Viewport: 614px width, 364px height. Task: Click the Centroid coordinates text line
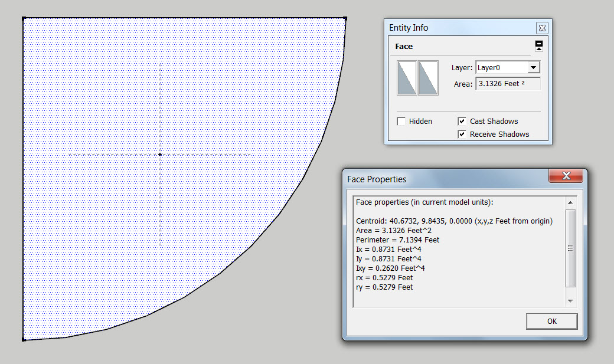(x=454, y=221)
